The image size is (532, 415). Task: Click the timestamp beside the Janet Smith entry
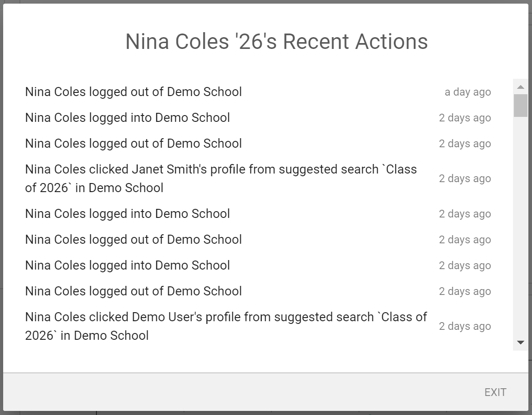click(465, 179)
